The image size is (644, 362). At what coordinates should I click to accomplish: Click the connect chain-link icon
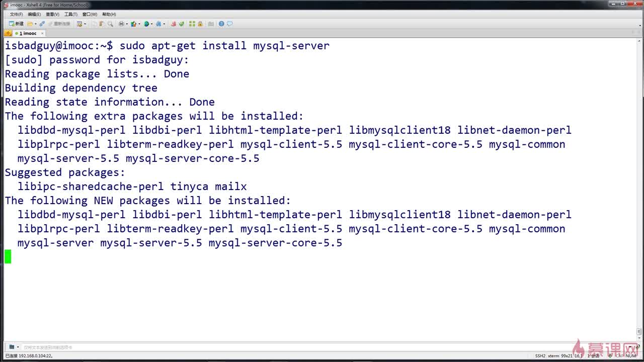(42, 24)
